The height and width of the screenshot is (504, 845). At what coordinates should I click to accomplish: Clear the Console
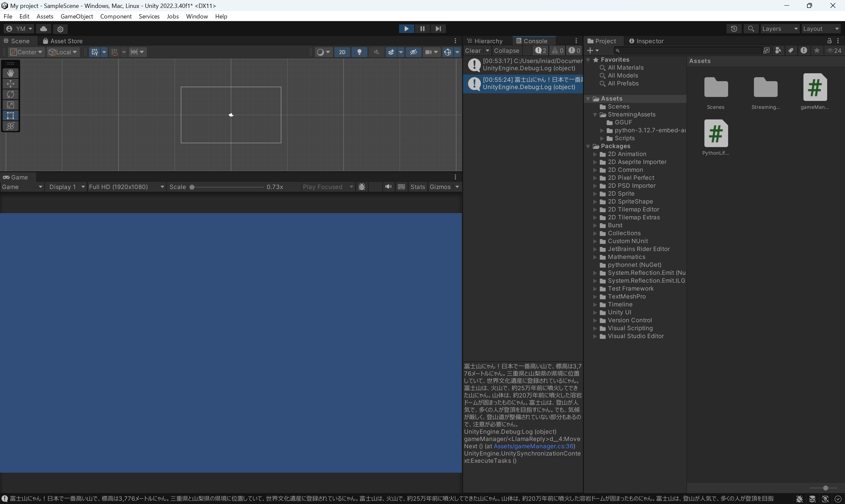coord(473,50)
